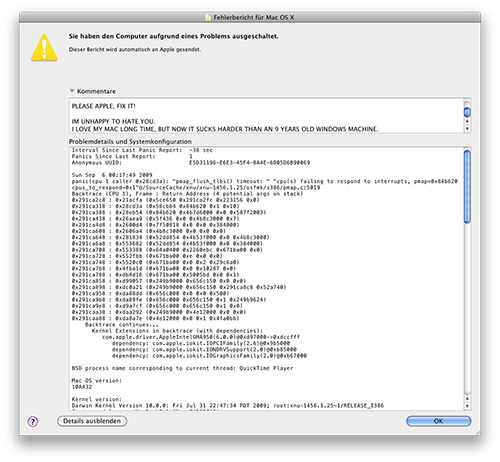This screenshot has width=500, height=462.
Task: Click the IOGraphicsFamily dependency line
Action: 209,356
